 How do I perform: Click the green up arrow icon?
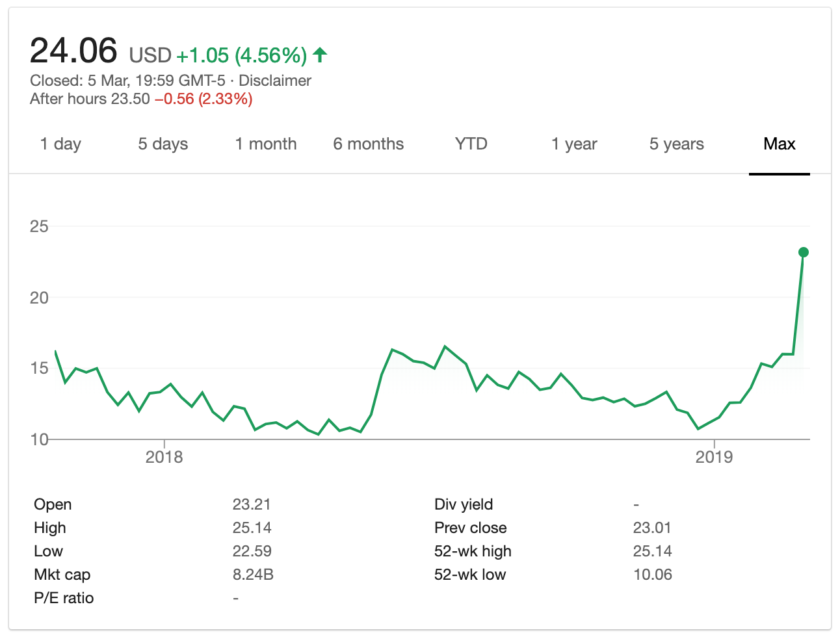pos(320,55)
